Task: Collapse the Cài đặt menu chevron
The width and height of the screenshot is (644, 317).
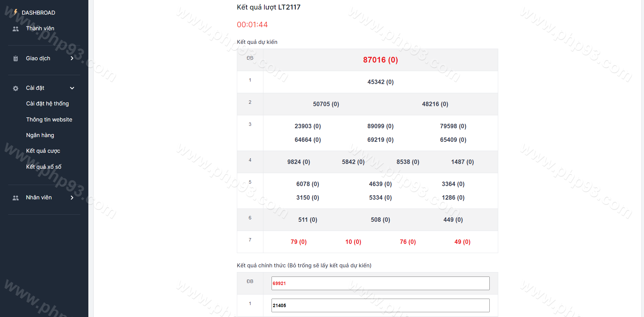Action: pyautogui.click(x=72, y=88)
